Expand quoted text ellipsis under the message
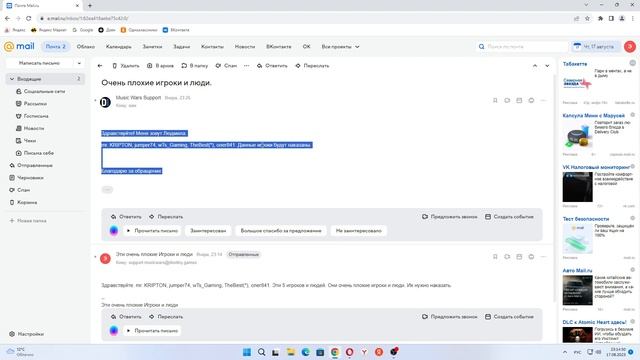Viewport: 640px width, 360px height. pos(107,189)
